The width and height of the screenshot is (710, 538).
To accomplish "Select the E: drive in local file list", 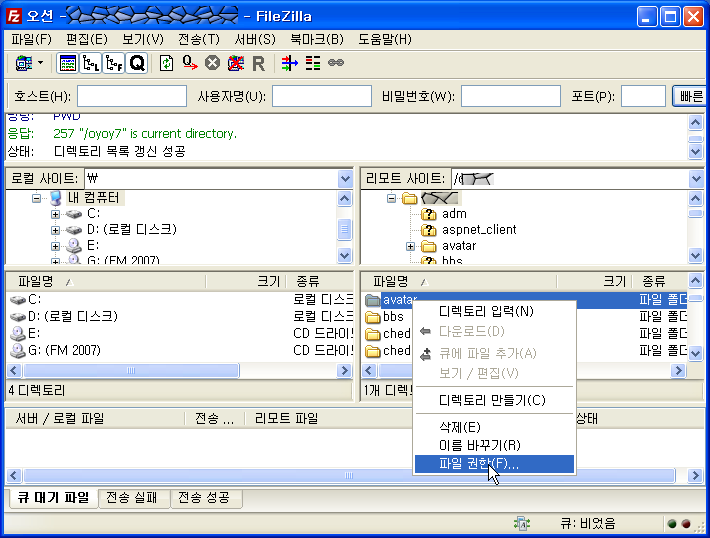I will (x=34, y=334).
